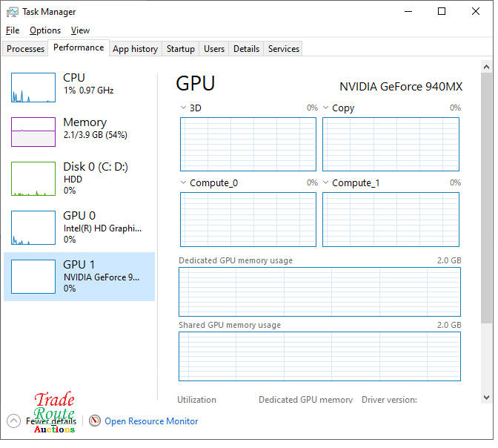Screen dimensions: 498x448
Task: Open the 3D engine dropdown chevron
Action: (x=184, y=108)
